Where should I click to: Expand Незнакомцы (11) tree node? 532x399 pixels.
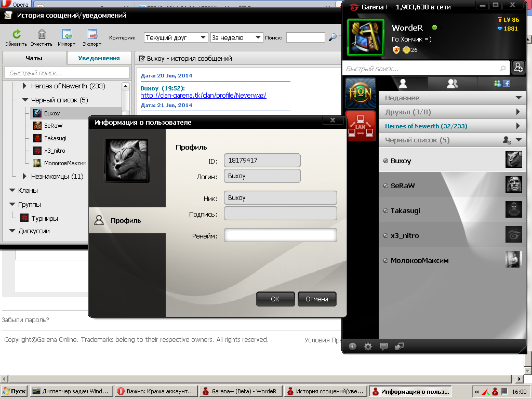click(24, 176)
